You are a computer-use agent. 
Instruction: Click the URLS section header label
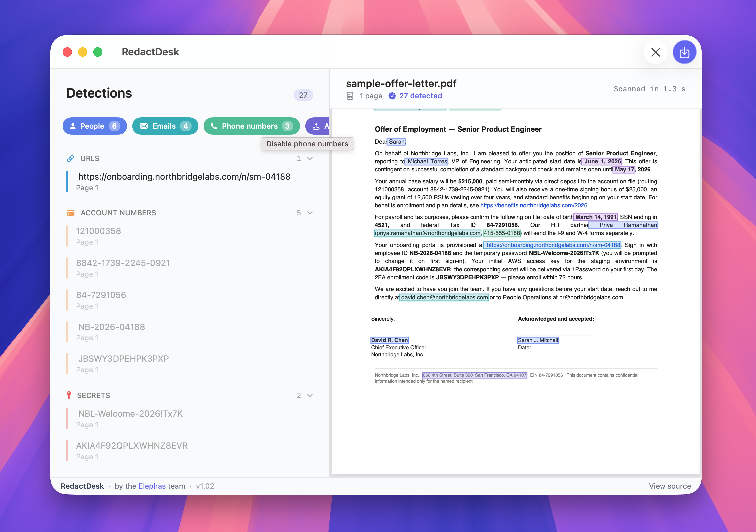[x=90, y=159]
